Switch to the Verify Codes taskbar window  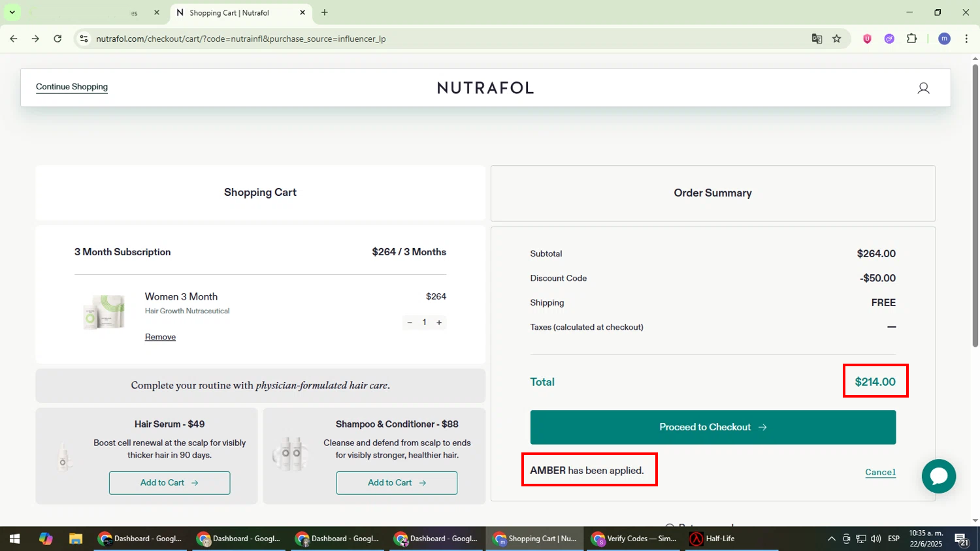pyautogui.click(x=634, y=539)
